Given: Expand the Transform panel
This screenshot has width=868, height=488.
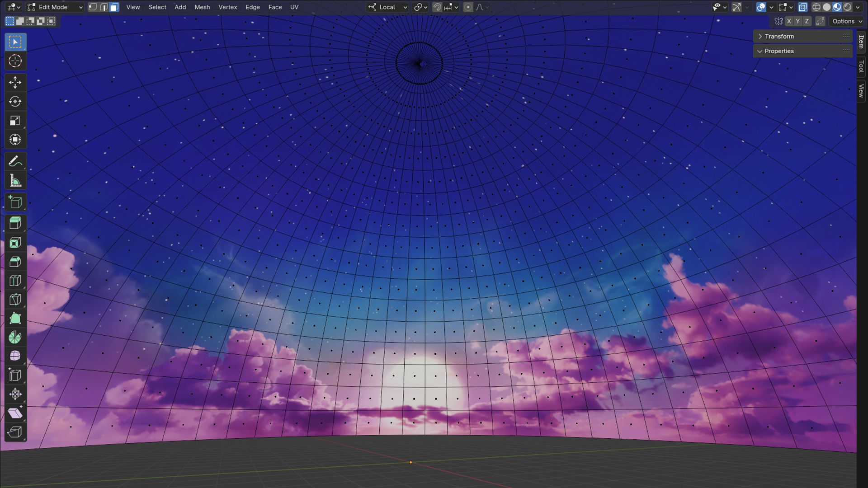Looking at the screenshot, I should (x=803, y=36).
